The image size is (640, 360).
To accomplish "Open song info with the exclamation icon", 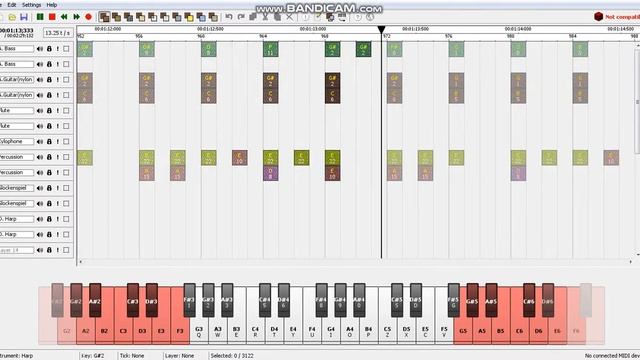I will [x=306, y=17].
